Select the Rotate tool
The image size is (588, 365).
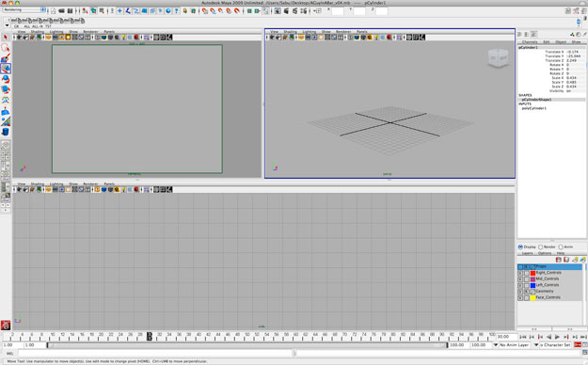[6, 79]
